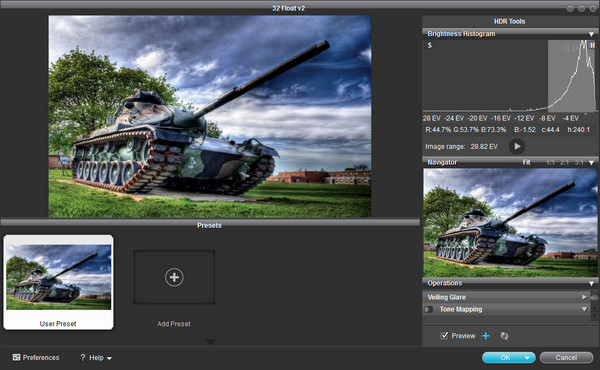
Task: Select the User Preset thumbnail
Action: tap(58, 282)
